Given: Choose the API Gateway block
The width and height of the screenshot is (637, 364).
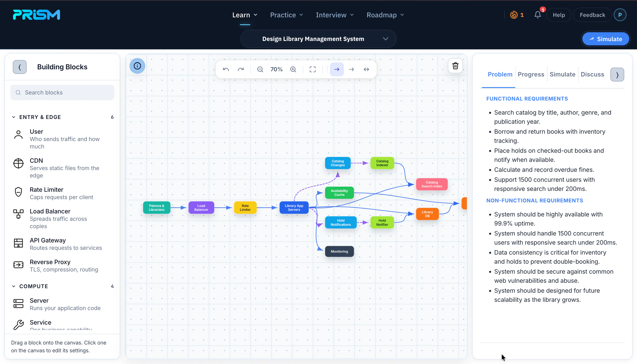Looking at the screenshot, I should point(62,244).
